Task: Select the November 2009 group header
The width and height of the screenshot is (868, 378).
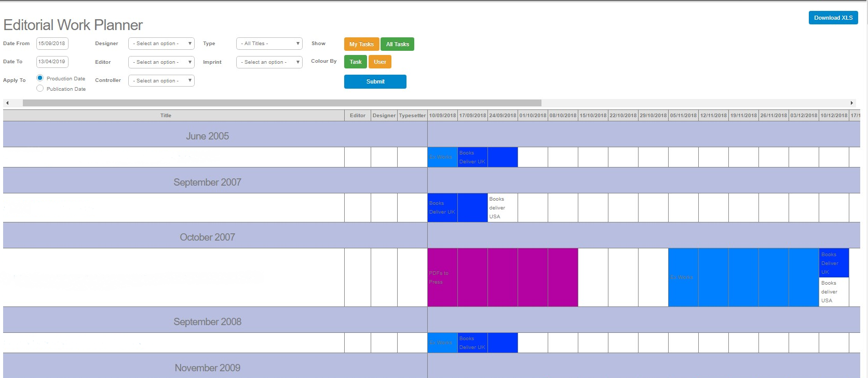Action: pos(215,366)
